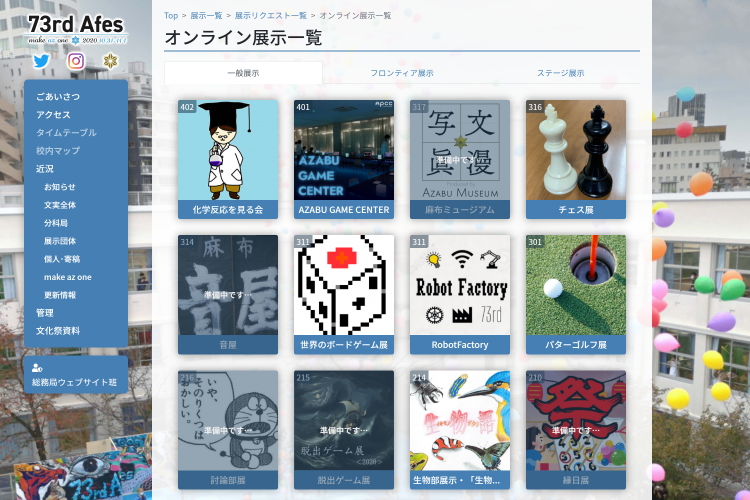Open make az one in the sidebar
Screen dimensions: 750x500
[x=67, y=277]
